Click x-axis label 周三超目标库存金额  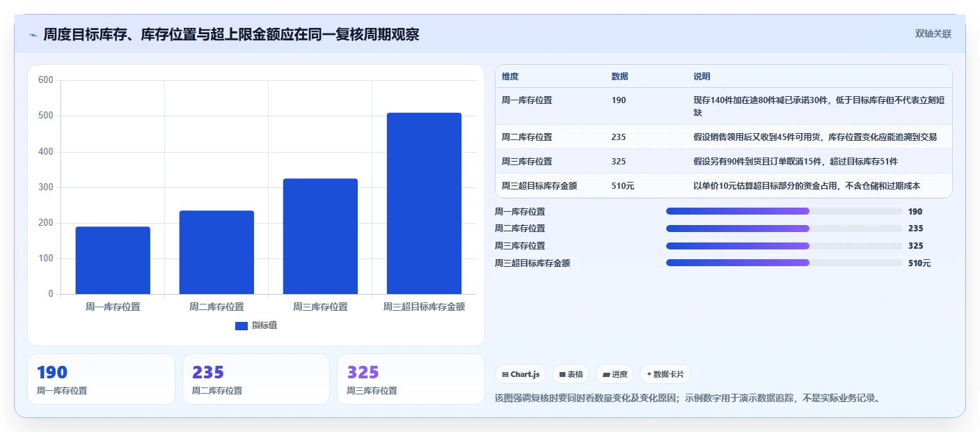pos(424,307)
